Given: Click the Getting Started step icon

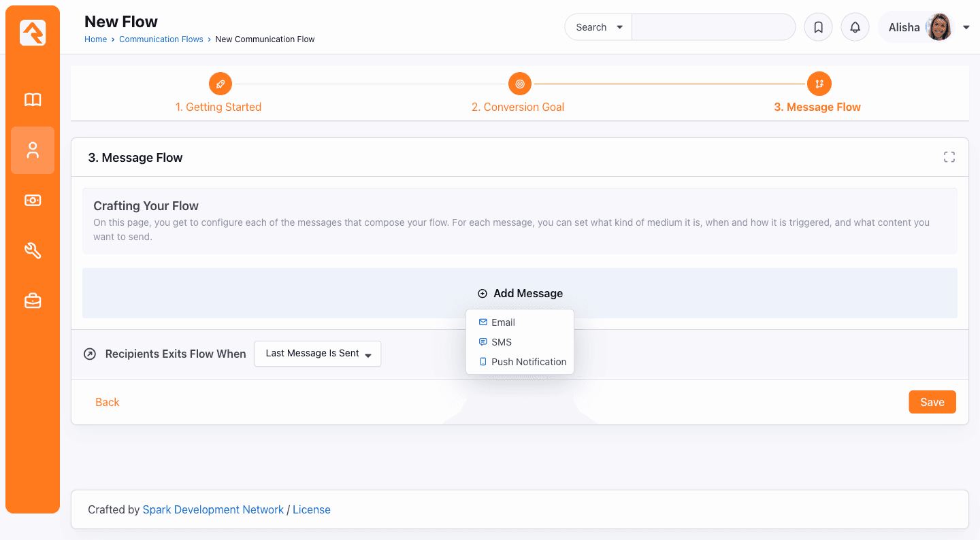Looking at the screenshot, I should click(220, 84).
